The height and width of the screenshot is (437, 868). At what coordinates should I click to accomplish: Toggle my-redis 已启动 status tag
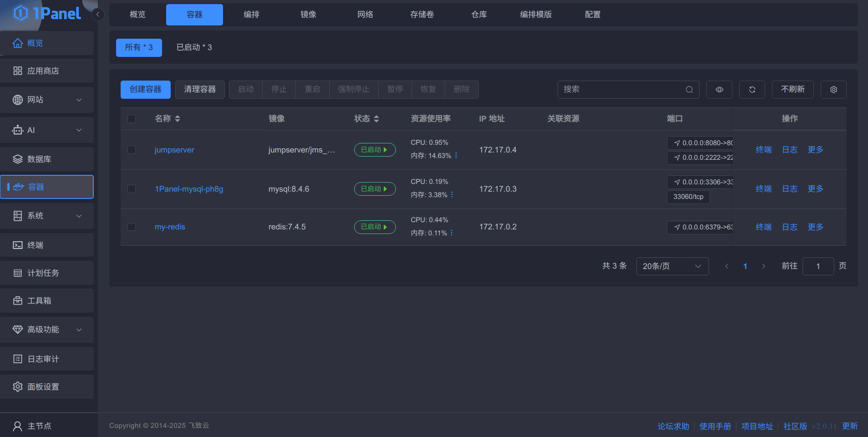[x=375, y=227]
